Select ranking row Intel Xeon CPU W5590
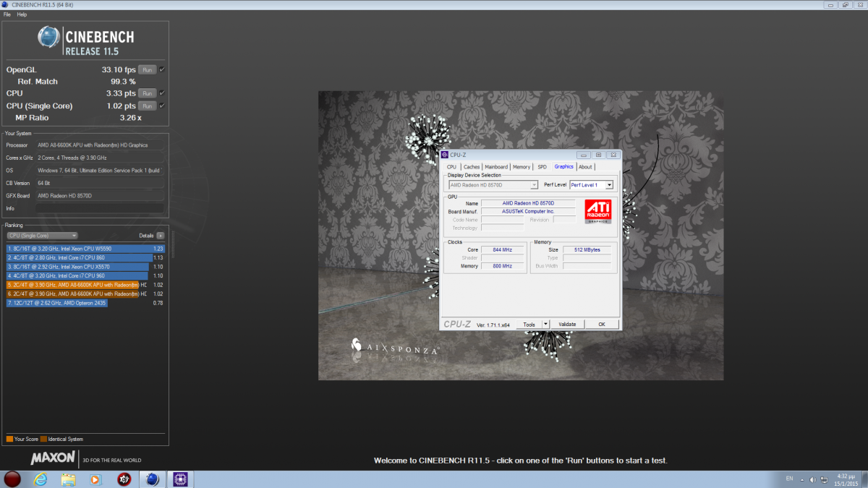Viewport: 868px width, 488px height. coord(85,248)
